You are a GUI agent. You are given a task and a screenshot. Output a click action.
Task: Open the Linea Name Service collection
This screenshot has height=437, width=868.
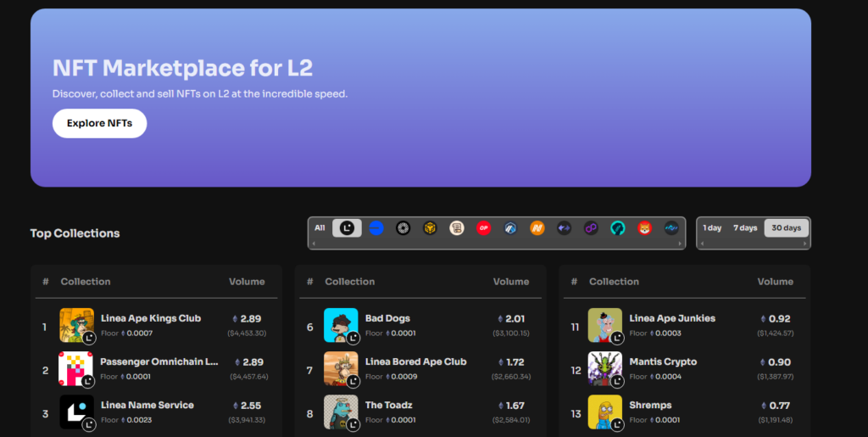pyautogui.click(x=147, y=405)
